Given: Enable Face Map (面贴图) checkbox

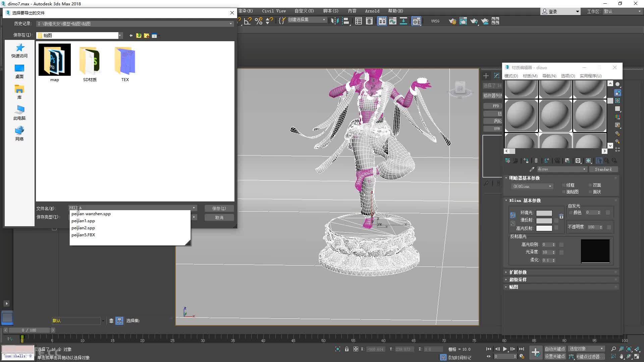Looking at the screenshot, I should point(564,192).
